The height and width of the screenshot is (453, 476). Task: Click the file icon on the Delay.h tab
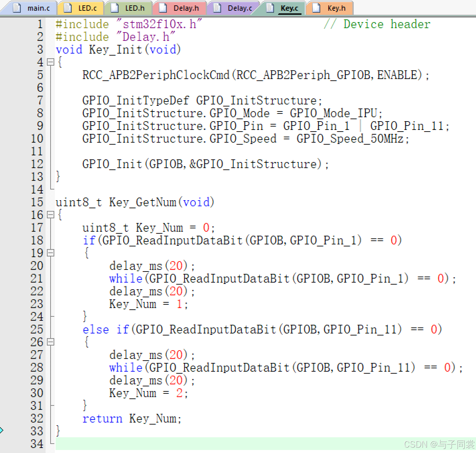click(163, 7)
